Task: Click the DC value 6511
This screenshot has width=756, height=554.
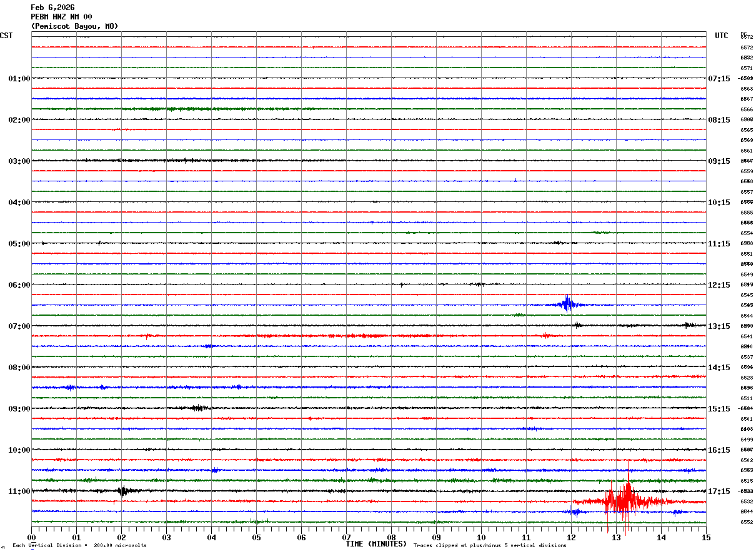Action: pos(746,398)
